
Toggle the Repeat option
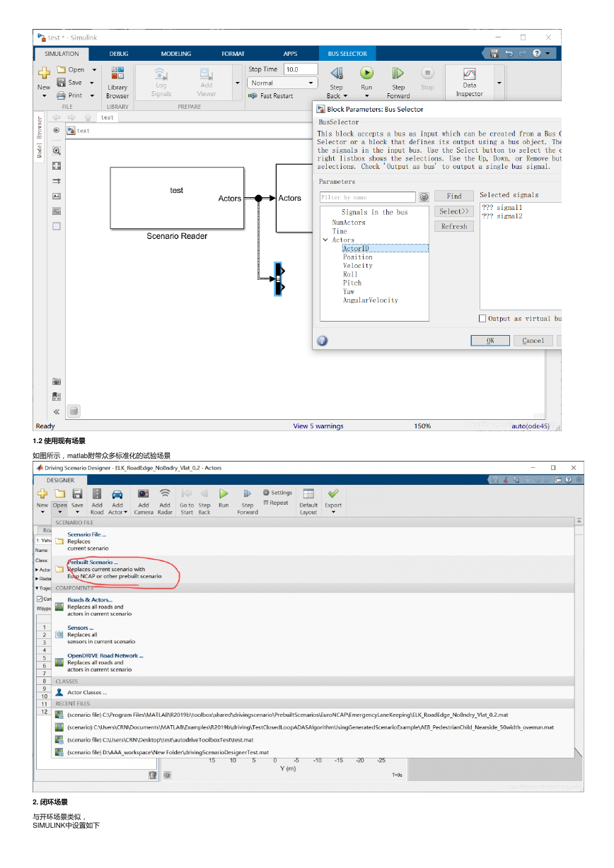click(276, 503)
